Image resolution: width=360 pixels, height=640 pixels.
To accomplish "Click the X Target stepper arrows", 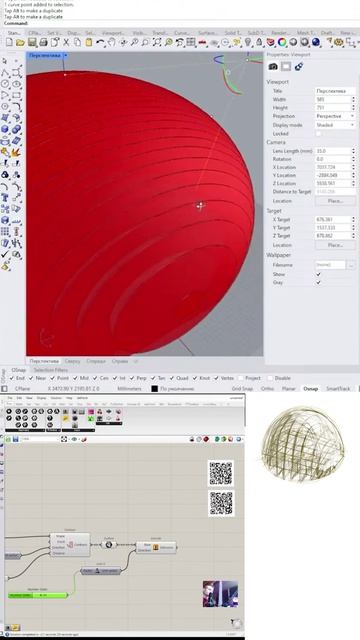I will point(353,220).
